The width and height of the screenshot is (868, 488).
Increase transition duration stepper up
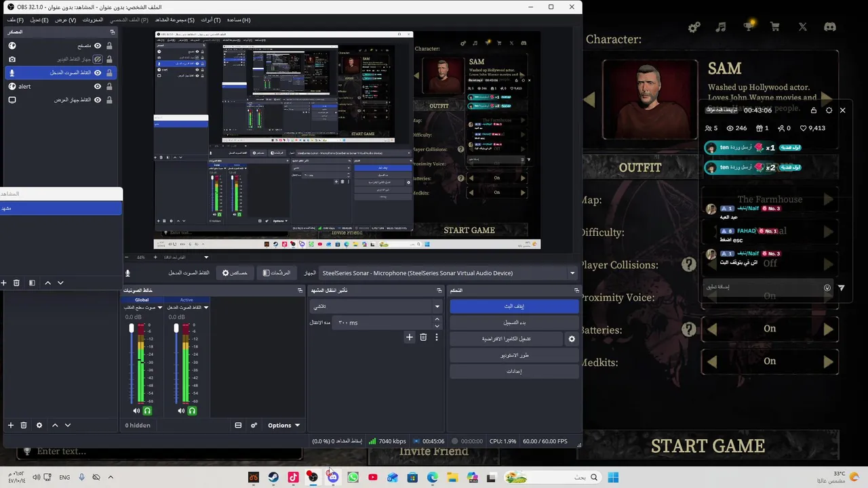(x=437, y=319)
